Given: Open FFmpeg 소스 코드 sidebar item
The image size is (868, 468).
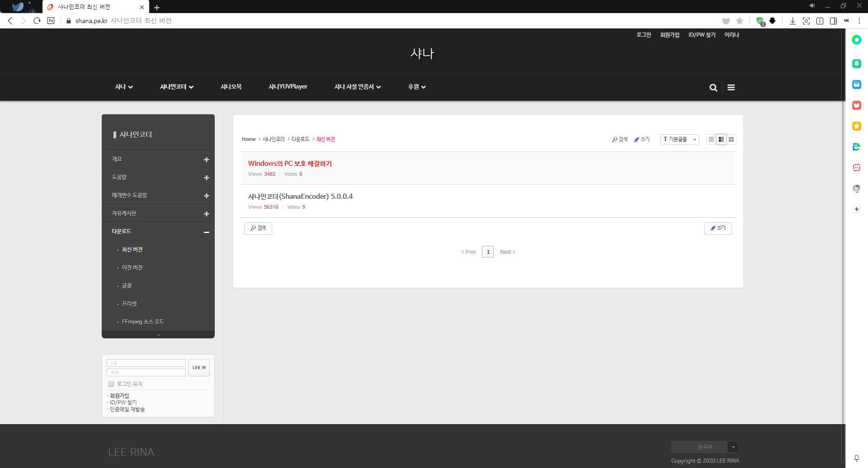Looking at the screenshot, I should click(143, 322).
